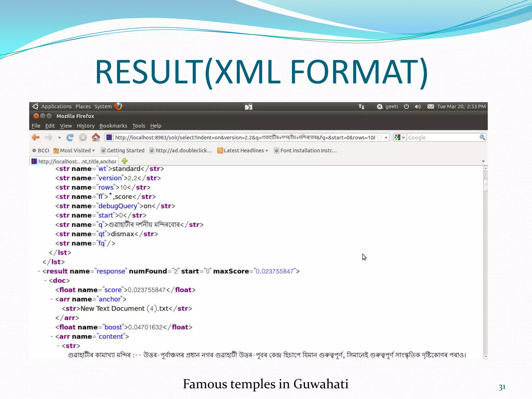The width and height of the screenshot is (532, 399).
Task: Click the debugQuery on parameter line
Action: (115, 206)
